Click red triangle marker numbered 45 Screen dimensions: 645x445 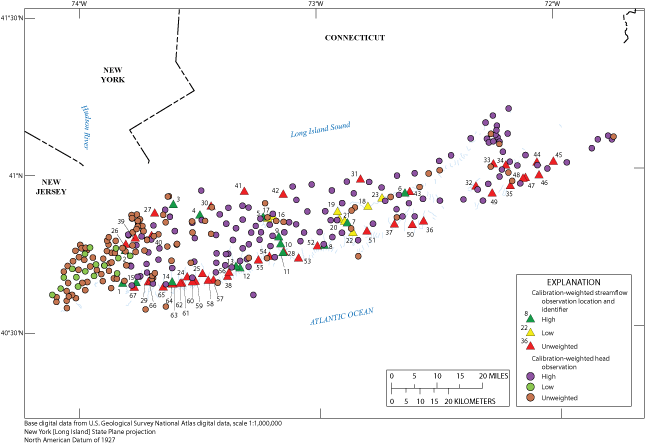pos(553,161)
